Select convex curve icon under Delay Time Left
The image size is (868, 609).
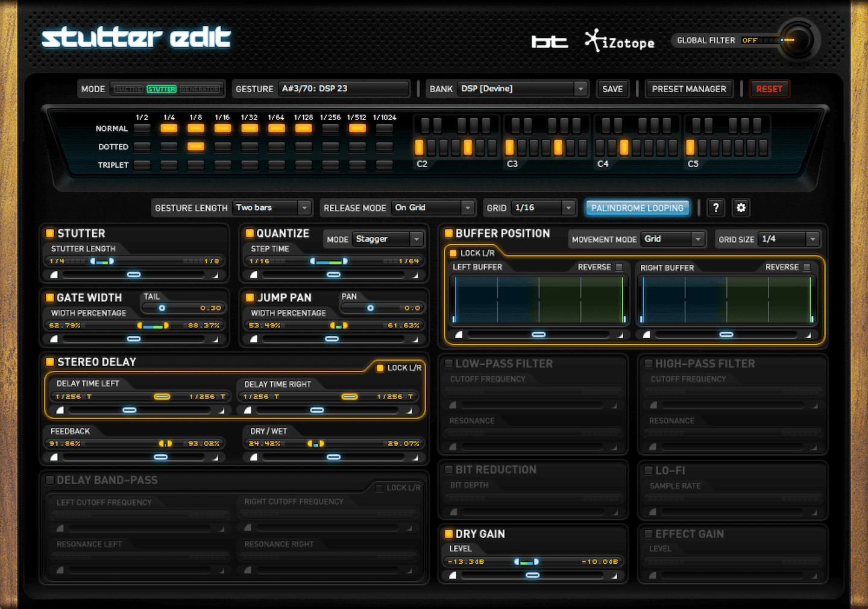pos(60,411)
